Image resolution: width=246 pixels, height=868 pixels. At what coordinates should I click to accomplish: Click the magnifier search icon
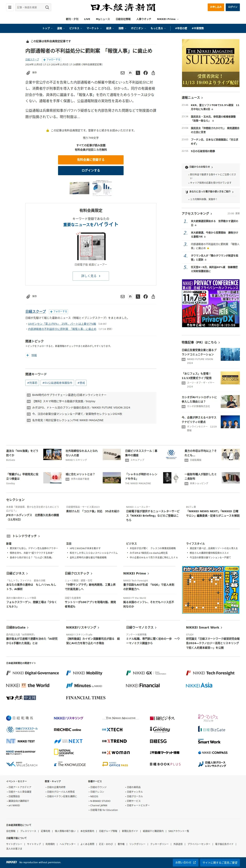pyautogui.click(x=47, y=7)
